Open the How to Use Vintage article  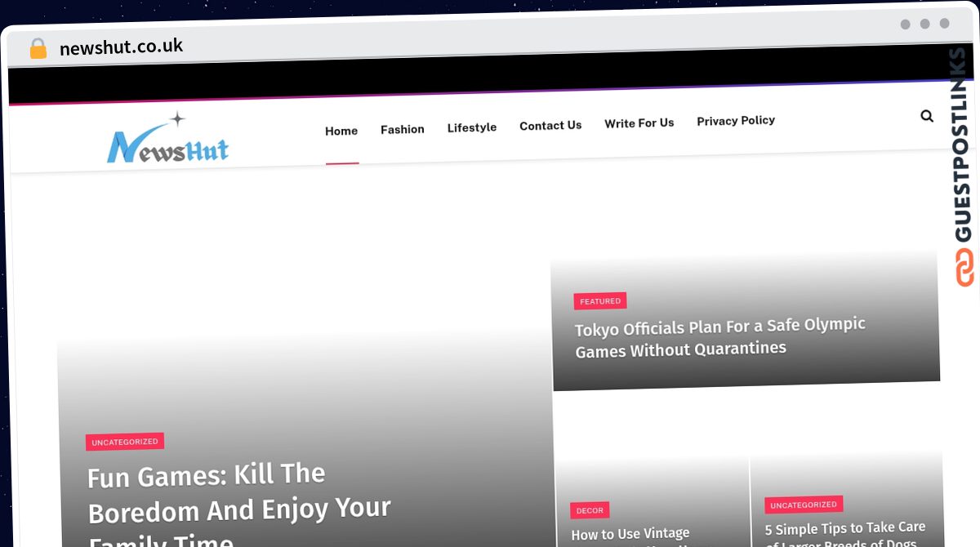[630, 537]
